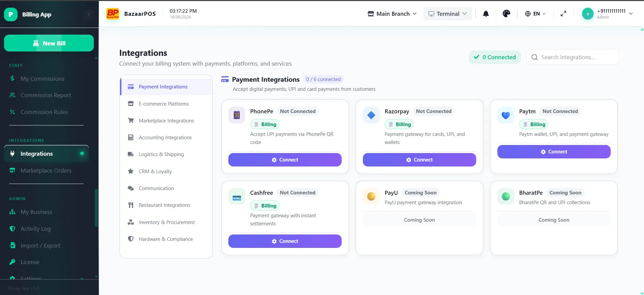This screenshot has width=644, height=295.
Task: Select the Logistics & Shipping category
Action: 166,154
